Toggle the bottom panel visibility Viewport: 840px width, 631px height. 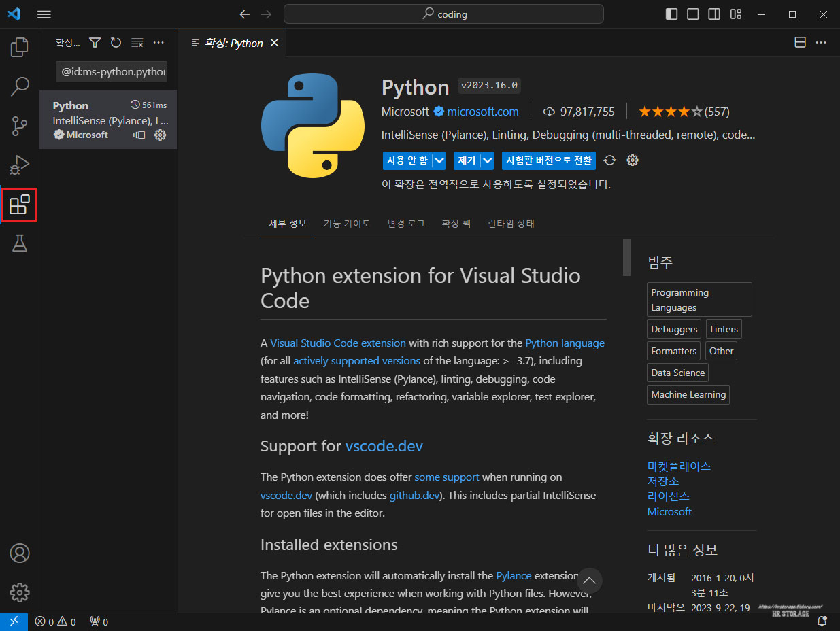(693, 14)
